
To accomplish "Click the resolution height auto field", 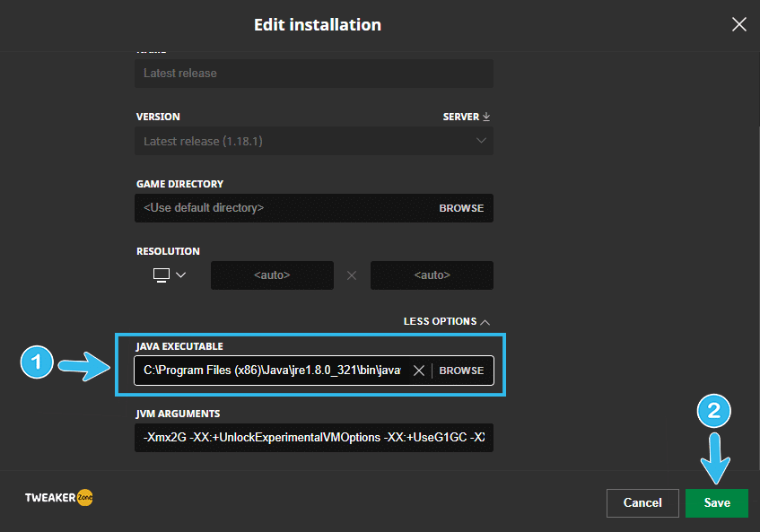I will tap(432, 275).
